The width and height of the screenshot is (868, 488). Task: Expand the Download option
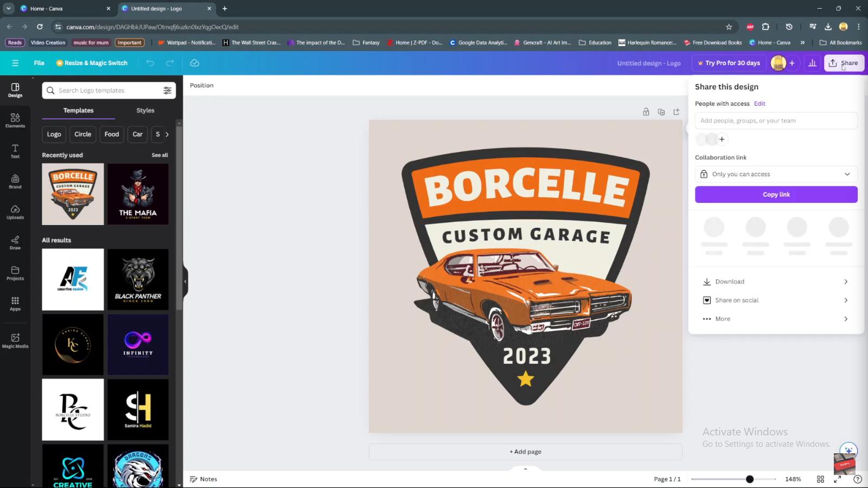[x=776, y=281]
